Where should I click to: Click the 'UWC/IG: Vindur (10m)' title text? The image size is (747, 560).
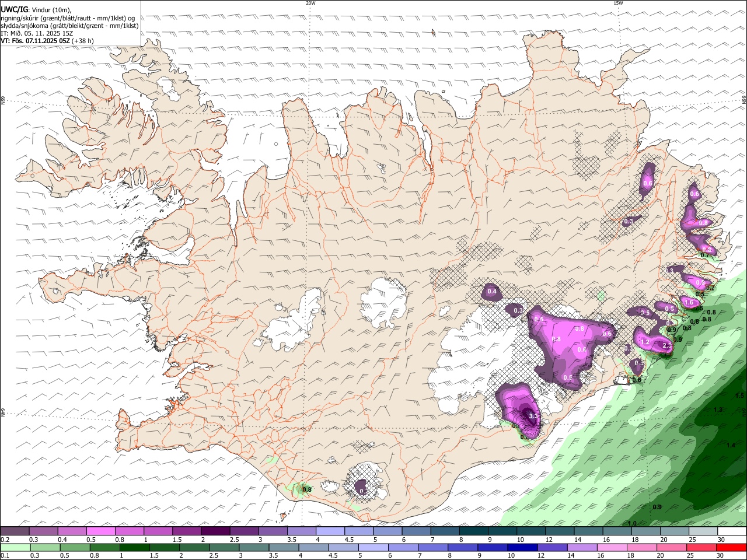[36, 10]
